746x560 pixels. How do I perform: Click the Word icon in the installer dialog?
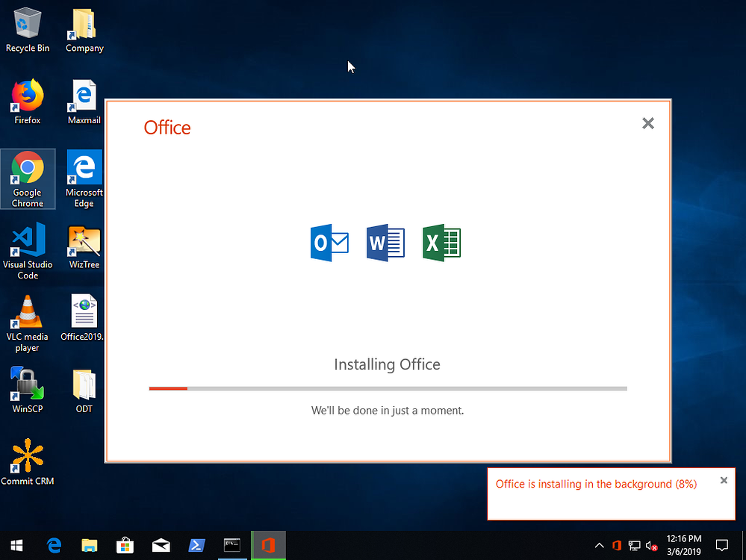tap(385, 242)
